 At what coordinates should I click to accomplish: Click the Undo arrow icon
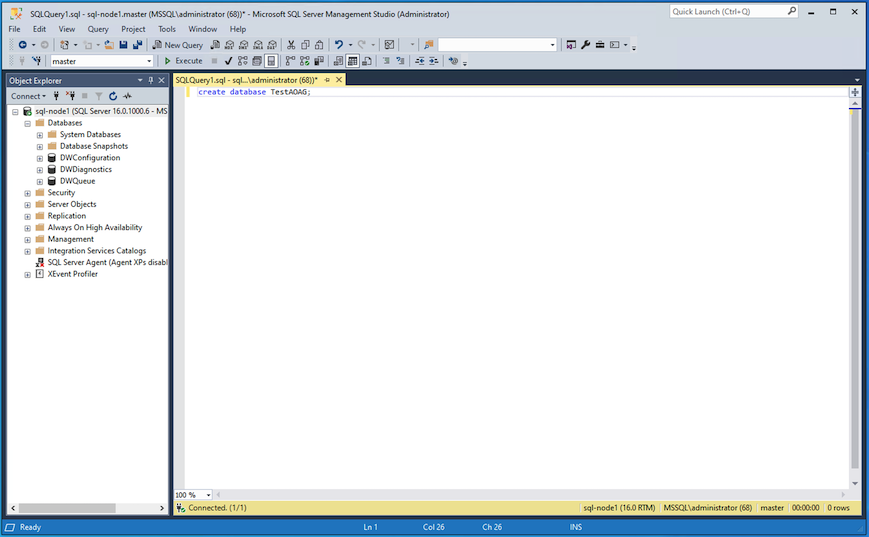tap(339, 45)
